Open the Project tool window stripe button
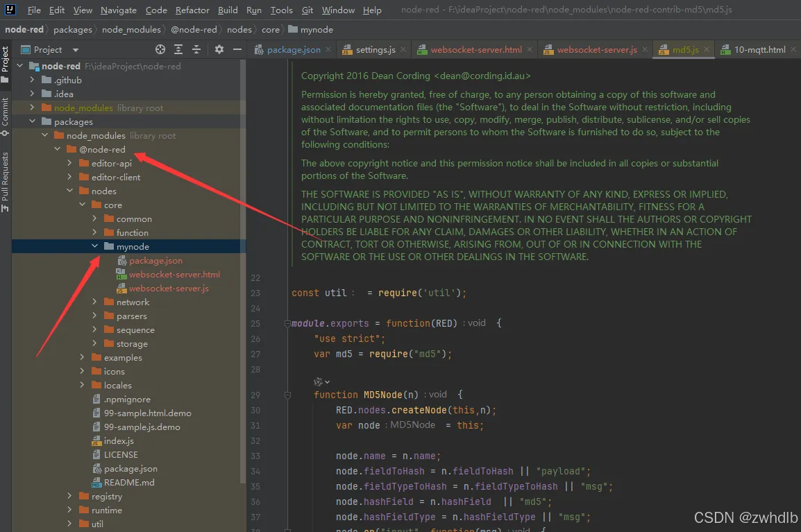Screen dimensions: 801x532 5,64
